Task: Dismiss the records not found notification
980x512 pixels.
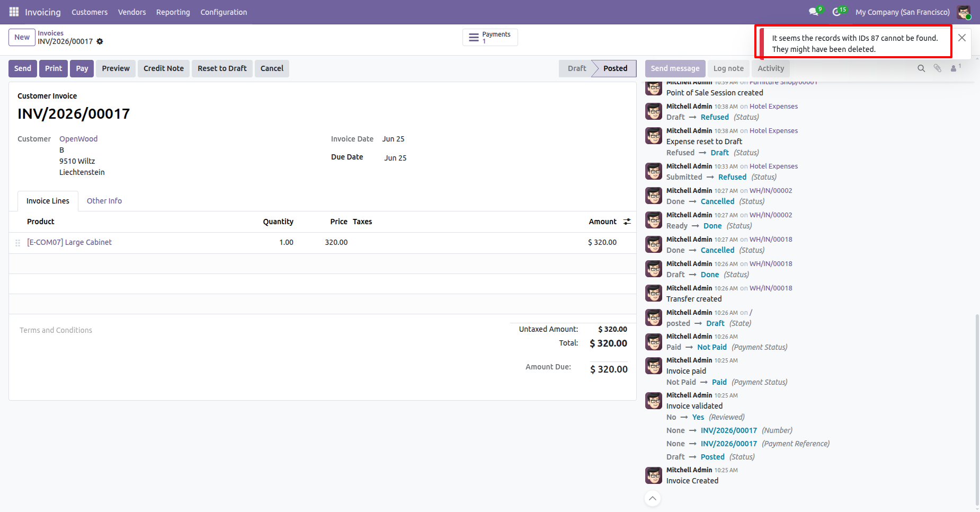Action: 962,38
